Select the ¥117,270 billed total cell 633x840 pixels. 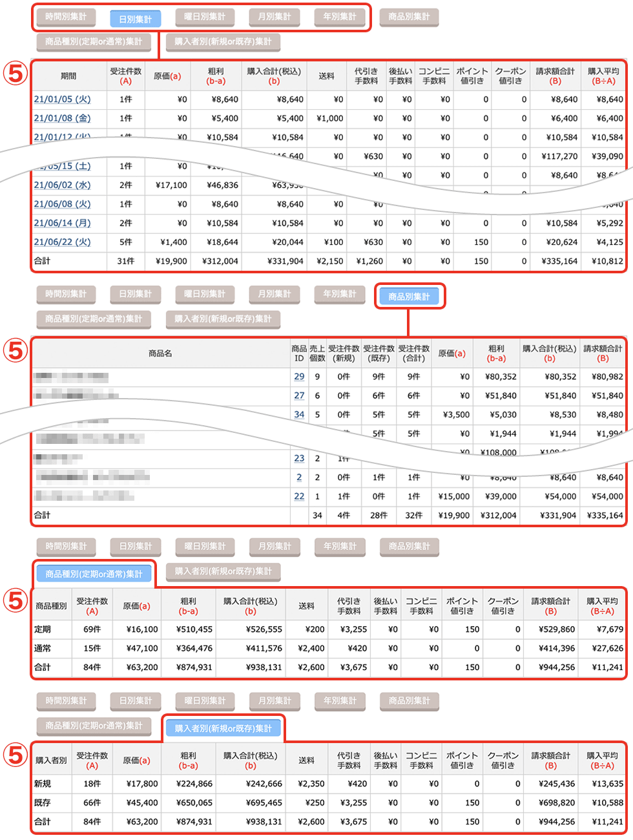tap(555, 156)
